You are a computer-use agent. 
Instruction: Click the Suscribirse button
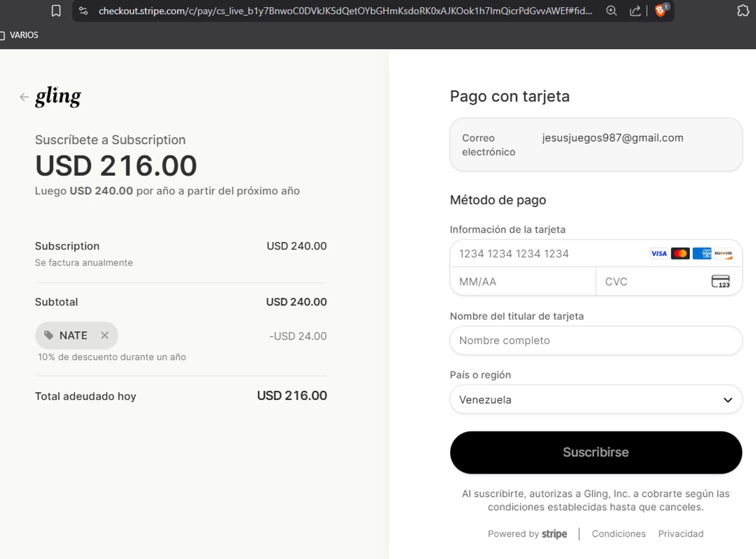(596, 452)
